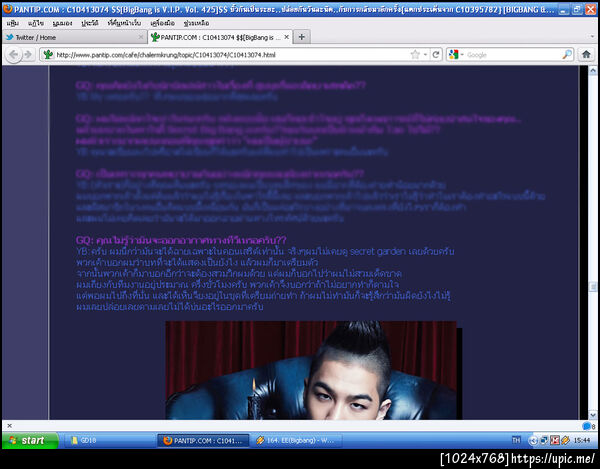Click the Home button icon

point(586,55)
